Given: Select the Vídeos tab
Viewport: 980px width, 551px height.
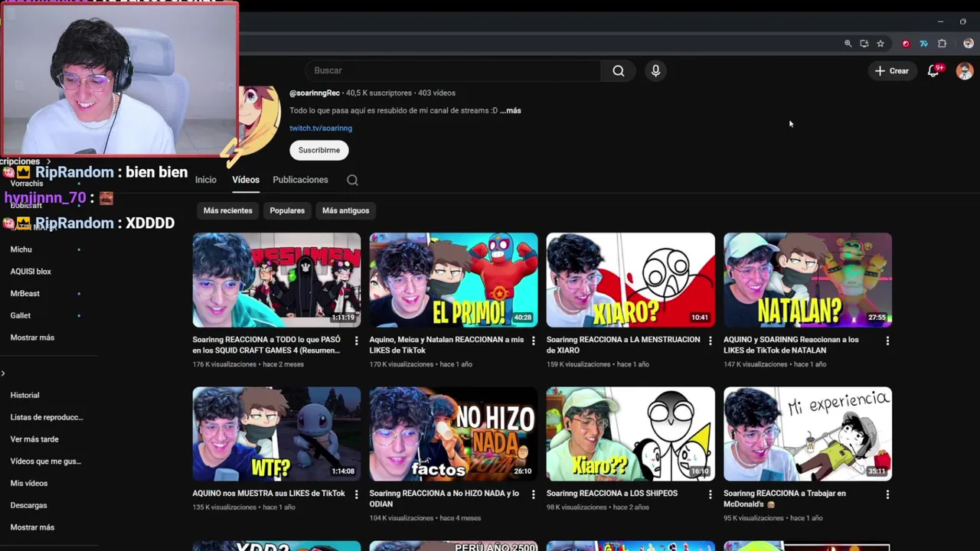Looking at the screenshot, I should click(246, 180).
